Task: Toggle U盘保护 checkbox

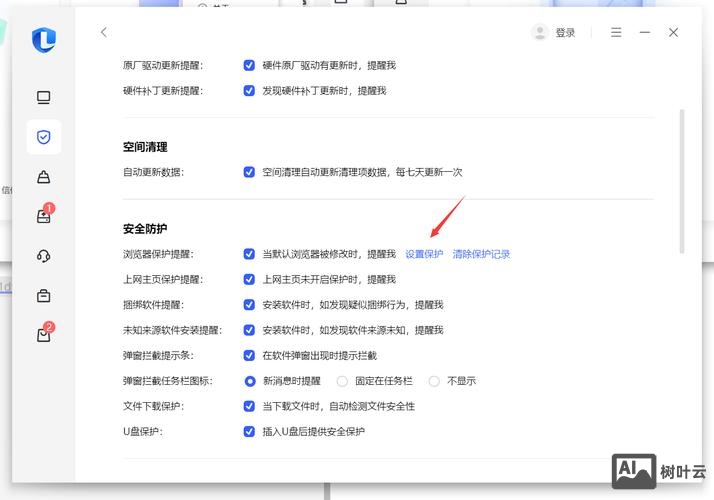Action: click(249, 431)
